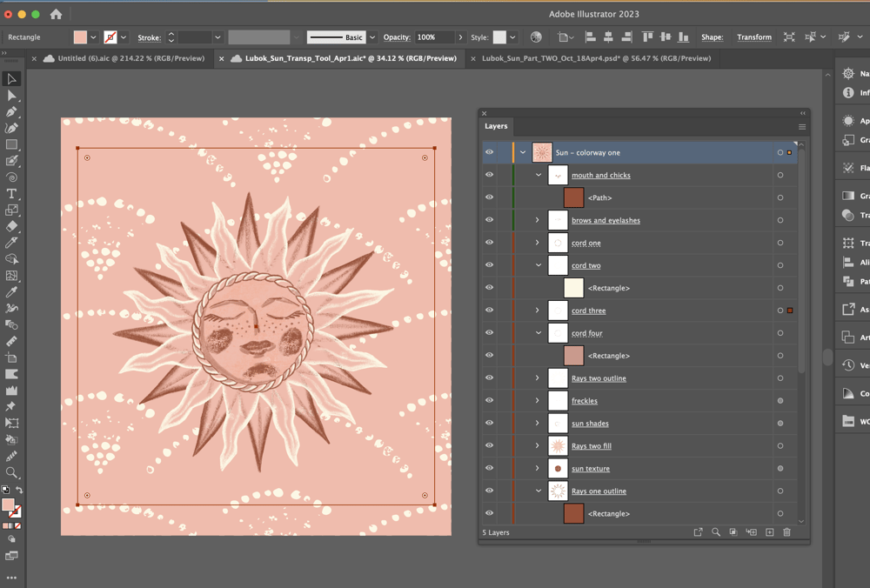Viewport: 870px width, 588px height.
Task: Open the Basic brush definition dropdown
Action: (372, 37)
